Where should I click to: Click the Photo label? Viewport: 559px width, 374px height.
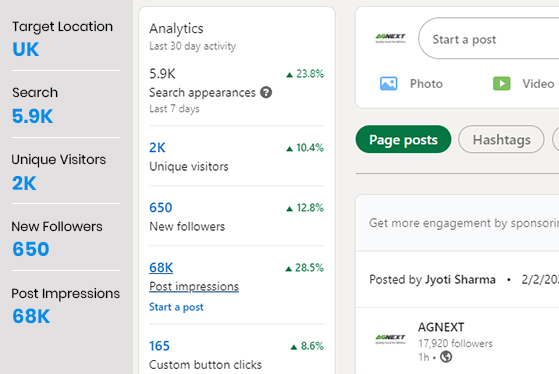click(426, 84)
